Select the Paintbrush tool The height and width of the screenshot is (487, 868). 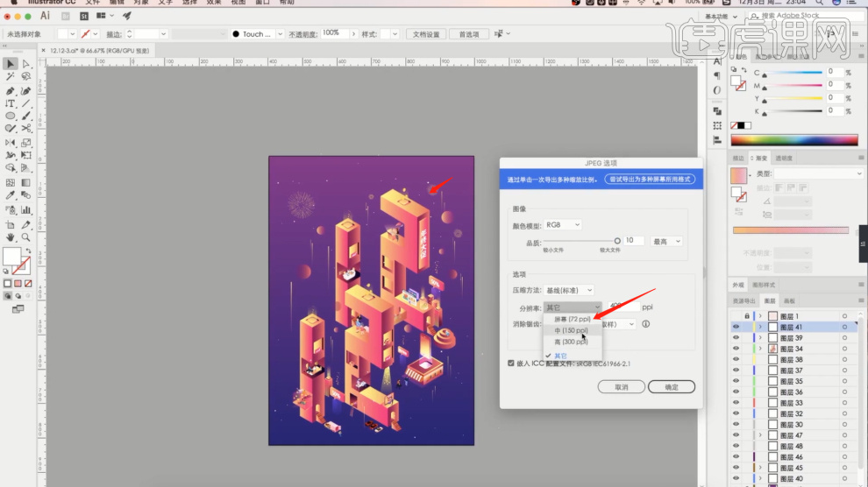point(25,116)
